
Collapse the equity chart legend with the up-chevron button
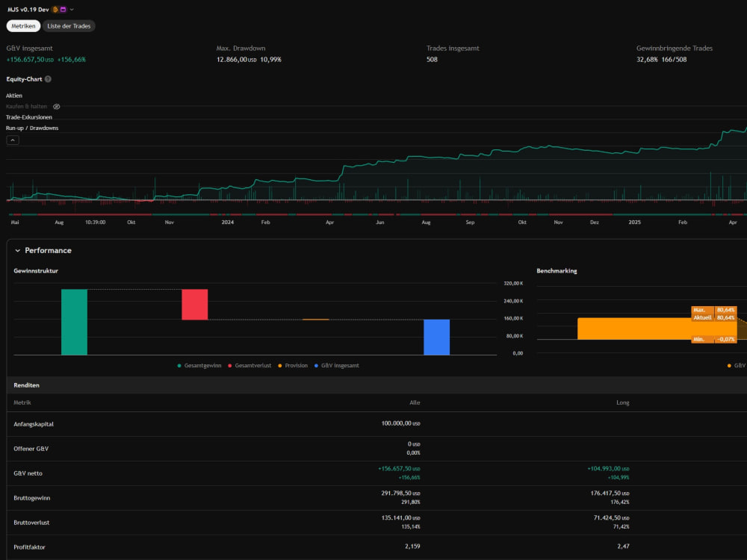[x=13, y=140]
